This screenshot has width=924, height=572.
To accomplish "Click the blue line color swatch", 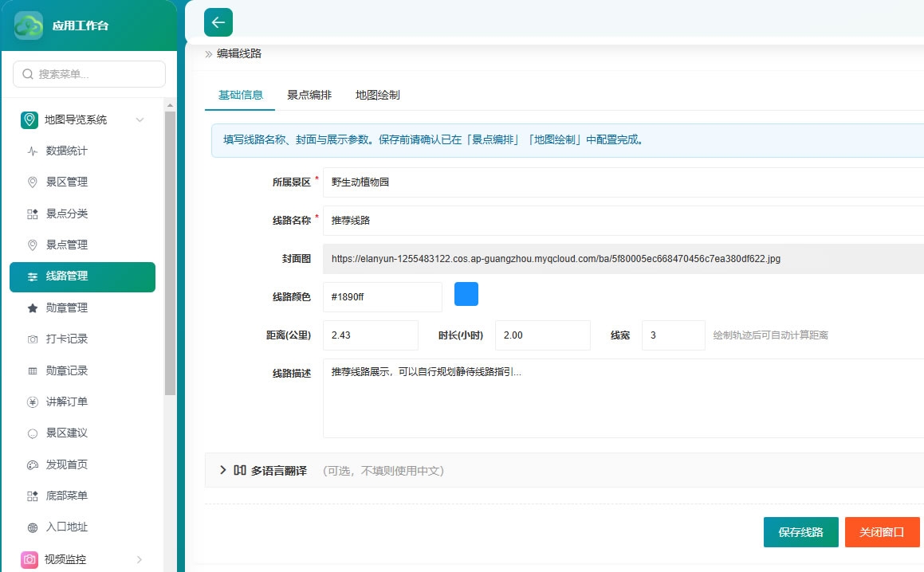I will (x=466, y=294).
